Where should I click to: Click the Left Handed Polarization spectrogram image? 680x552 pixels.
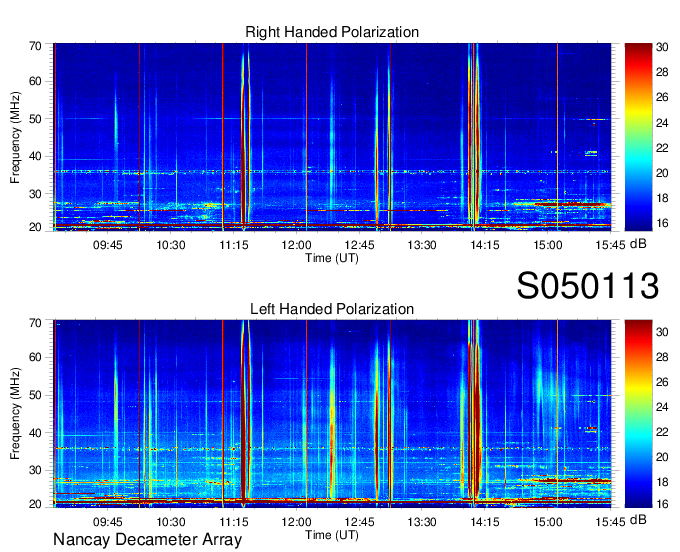332,414
